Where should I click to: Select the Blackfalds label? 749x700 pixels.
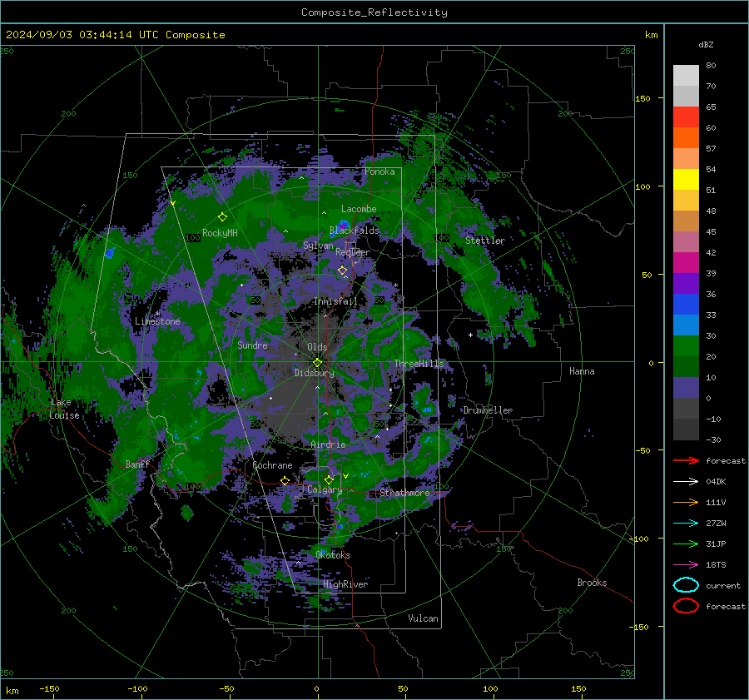point(354,231)
